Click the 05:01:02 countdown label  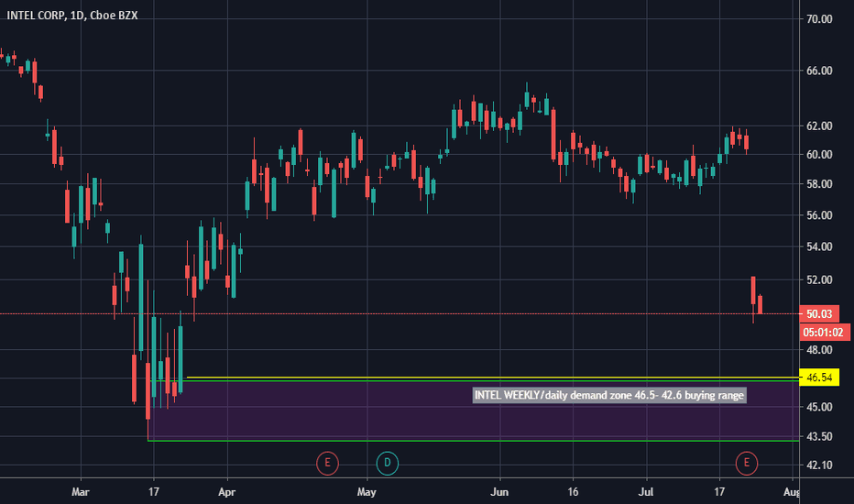point(825,333)
